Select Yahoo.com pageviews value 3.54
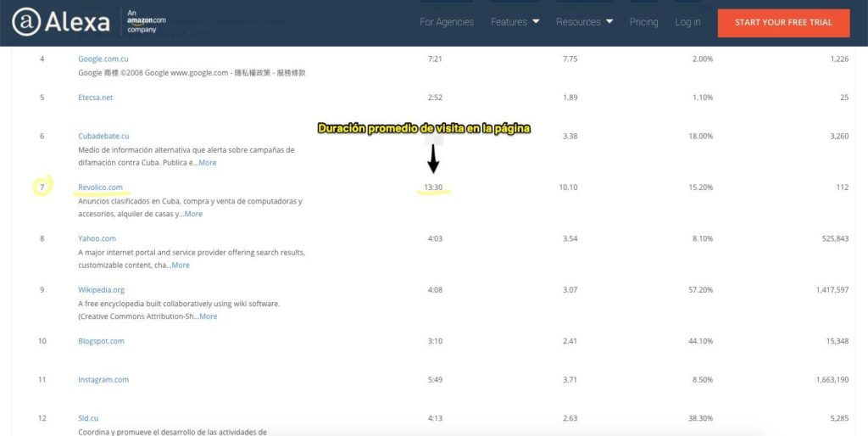Image resolution: width=868 pixels, height=436 pixels. (x=570, y=238)
